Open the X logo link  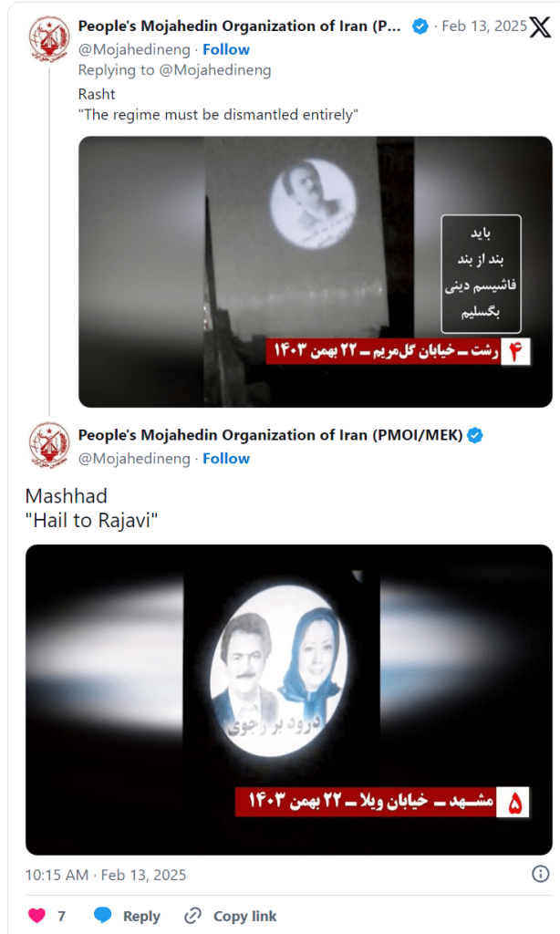pos(540,27)
